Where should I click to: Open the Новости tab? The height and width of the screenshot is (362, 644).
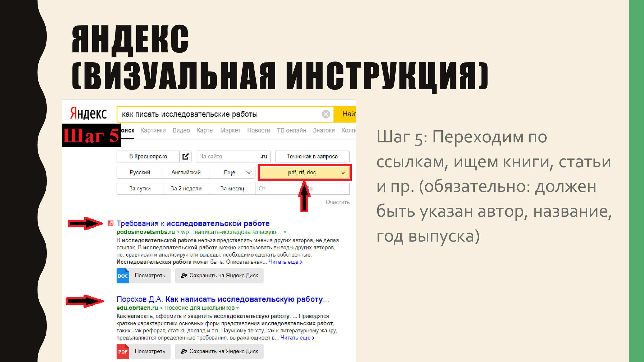[x=258, y=131]
